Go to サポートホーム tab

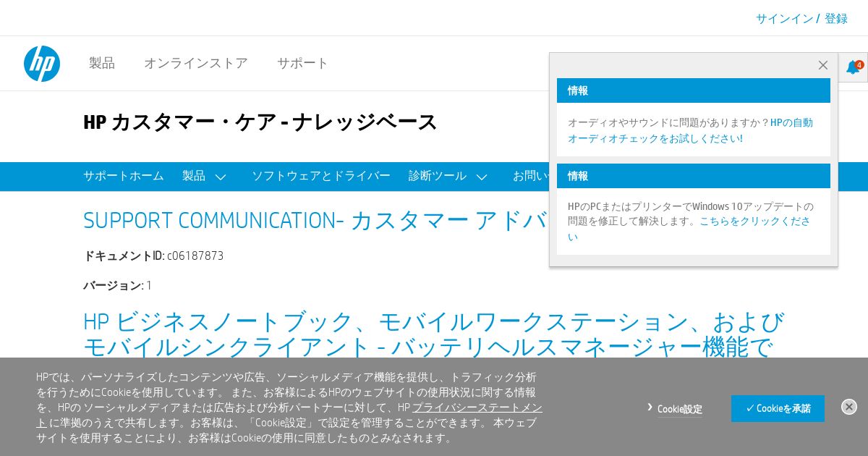coord(124,176)
